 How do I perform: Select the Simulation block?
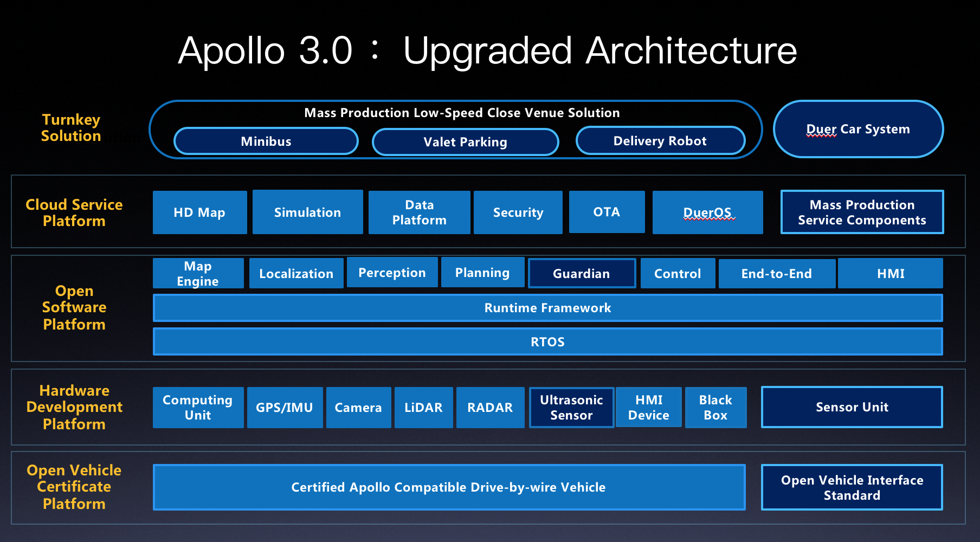307,212
